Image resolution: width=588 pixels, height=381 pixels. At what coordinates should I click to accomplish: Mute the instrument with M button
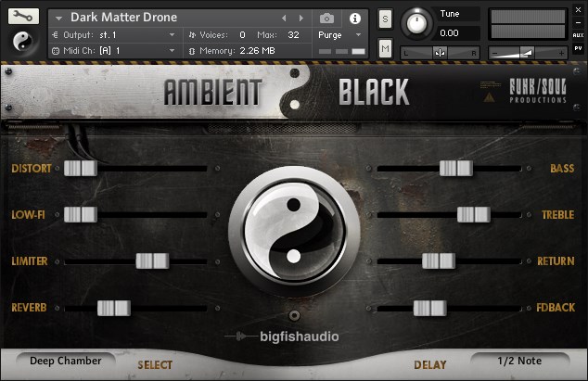385,47
